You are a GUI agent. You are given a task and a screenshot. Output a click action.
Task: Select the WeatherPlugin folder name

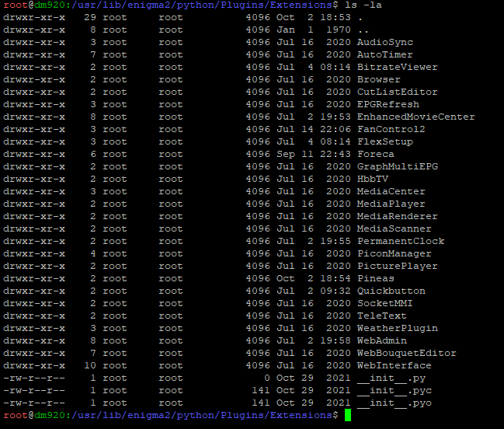tap(397, 328)
